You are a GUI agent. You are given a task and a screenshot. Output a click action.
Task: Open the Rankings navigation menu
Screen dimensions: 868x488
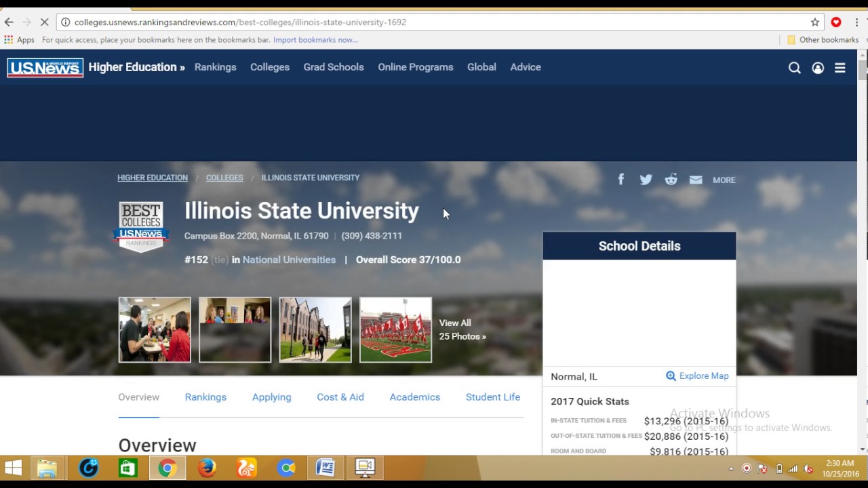[216, 67]
